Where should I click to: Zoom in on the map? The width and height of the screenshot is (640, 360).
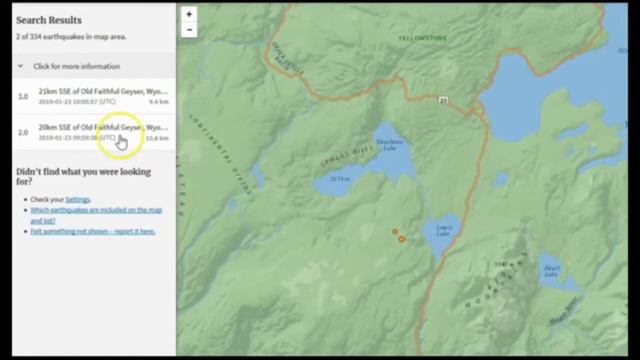189,14
